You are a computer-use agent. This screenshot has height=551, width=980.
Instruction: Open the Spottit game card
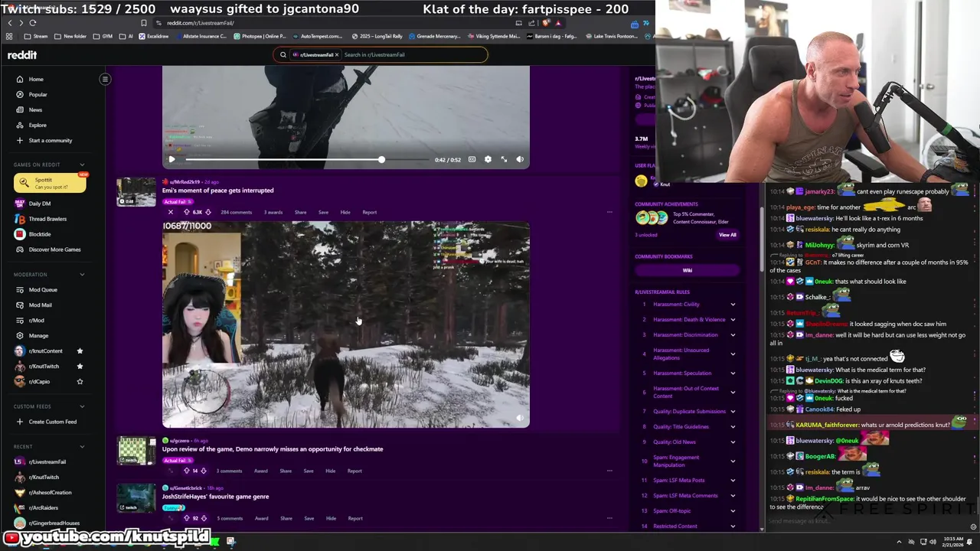50,183
